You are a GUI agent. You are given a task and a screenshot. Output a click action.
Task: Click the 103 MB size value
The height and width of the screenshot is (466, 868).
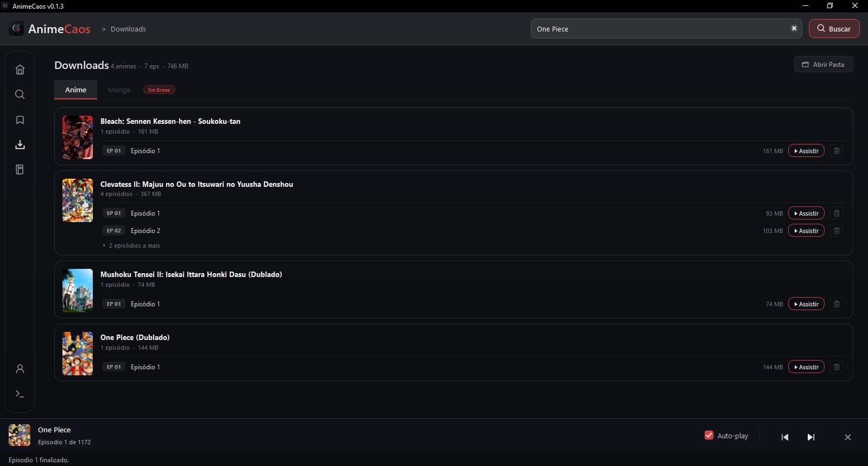point(772,231)
